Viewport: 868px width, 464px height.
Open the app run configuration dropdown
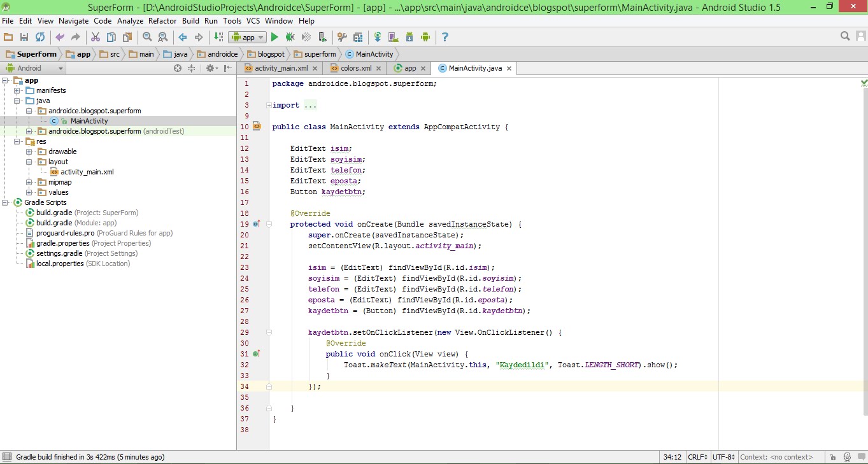[248, 38]
